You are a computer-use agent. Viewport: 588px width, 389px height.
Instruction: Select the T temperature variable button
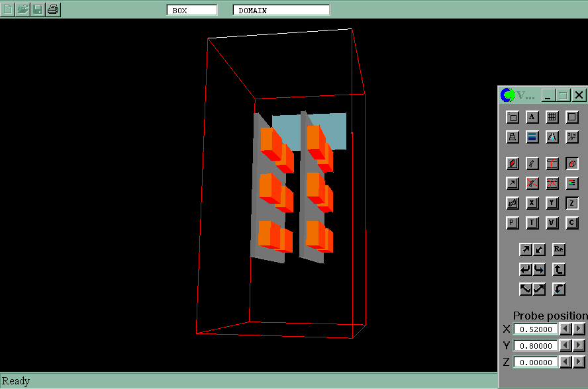532,223
